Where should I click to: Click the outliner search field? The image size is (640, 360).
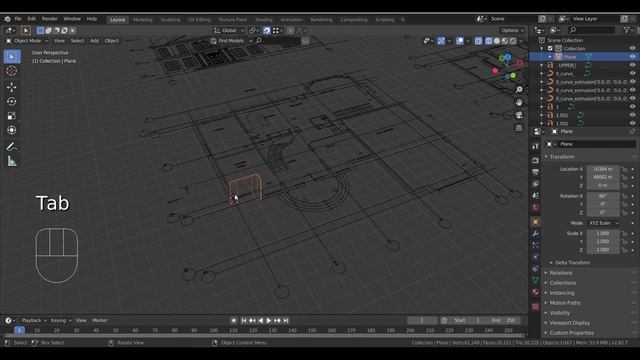click(591, 30)
